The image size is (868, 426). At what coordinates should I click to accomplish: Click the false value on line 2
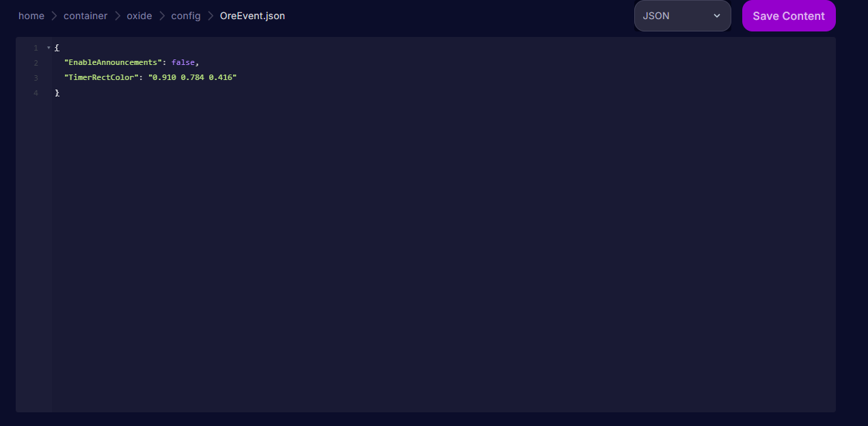(183, 63)
